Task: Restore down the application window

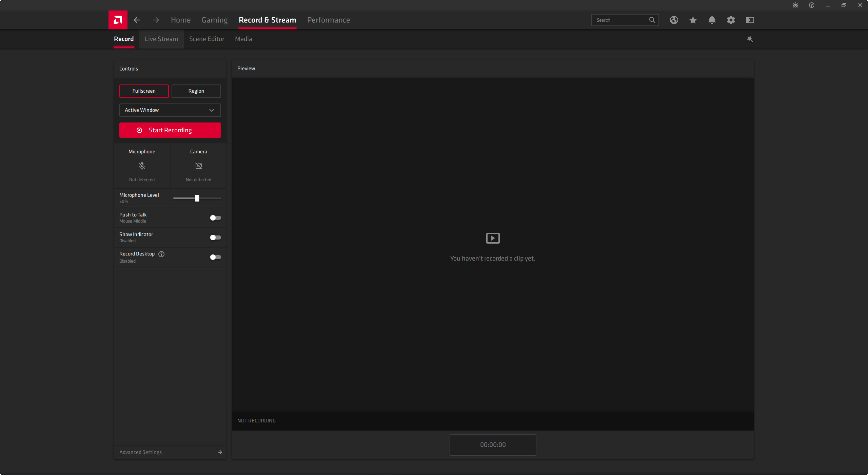Action: pos(844,5)
